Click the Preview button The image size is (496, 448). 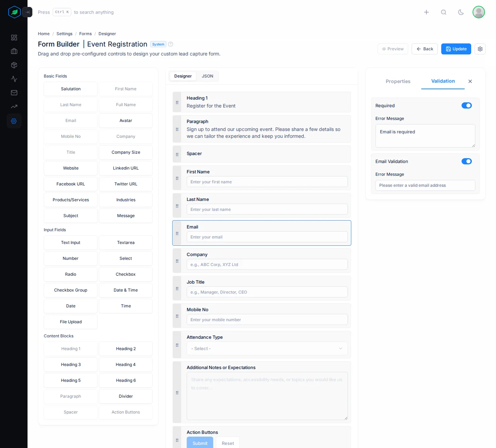pyautogui.click(x=393, y=49)
